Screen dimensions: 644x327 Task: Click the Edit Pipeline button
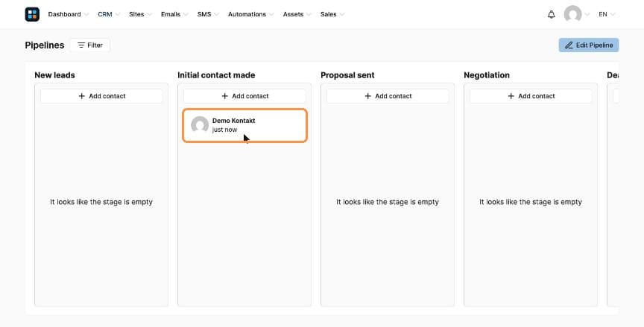point(589,45)
